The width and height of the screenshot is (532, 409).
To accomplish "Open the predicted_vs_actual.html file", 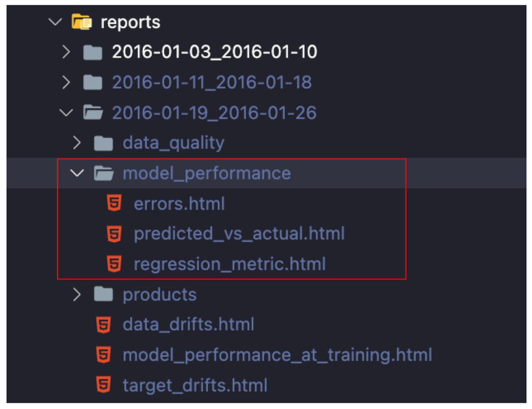I will tap(239, 234).
